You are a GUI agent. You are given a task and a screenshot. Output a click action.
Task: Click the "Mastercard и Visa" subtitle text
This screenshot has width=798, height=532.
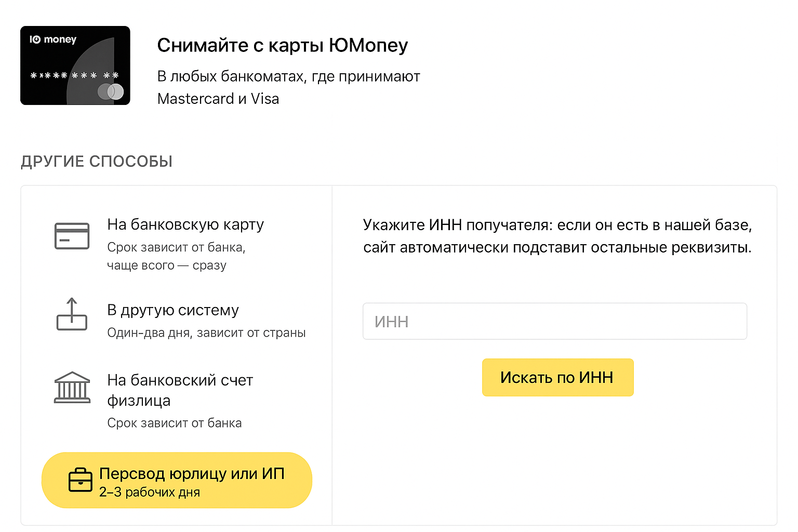[x=218, y=99]
